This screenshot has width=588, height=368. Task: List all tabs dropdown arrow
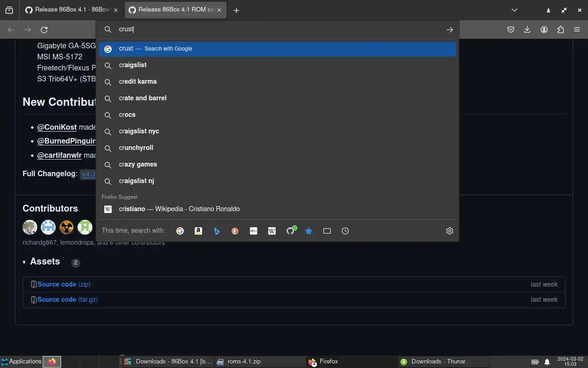pos(514,10)
